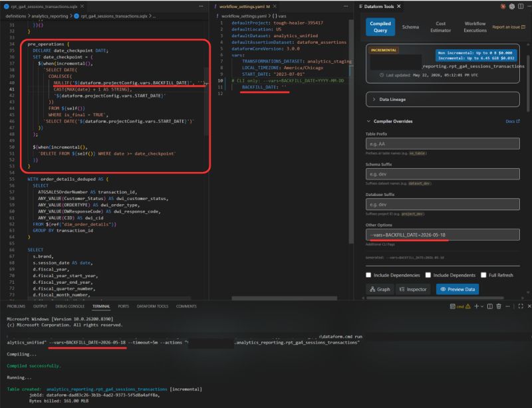The image size is (532, 408).
Task: Click the Inspector button
Action: [413, 289]
